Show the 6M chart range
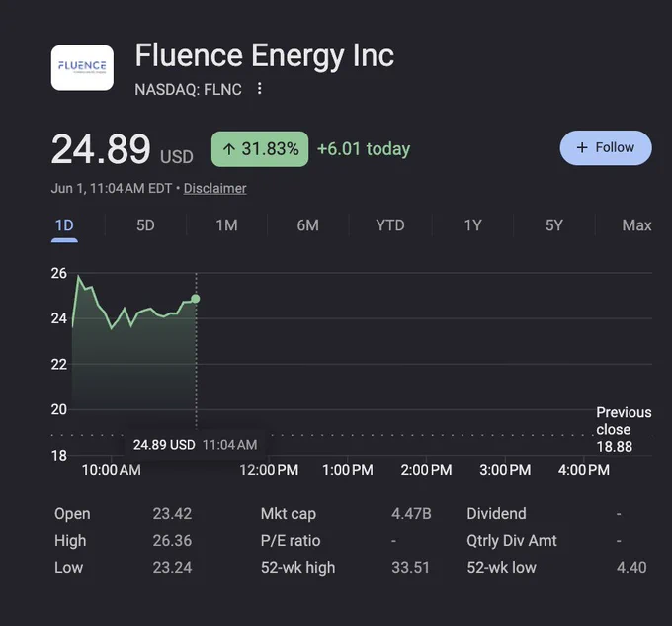Viewport: 672px width, 626px height. pos(307,225)
